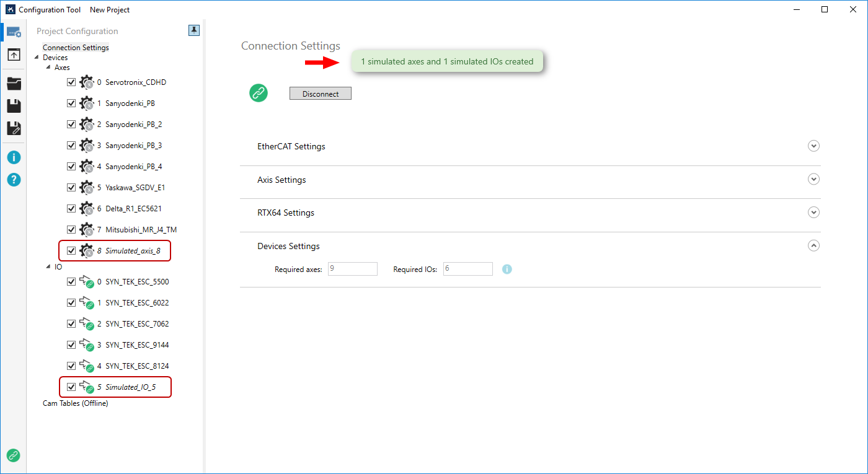Image resolution: width=868 pixels, height=474 pixels.
Task: Select Sanyodenki_PB axis label
Action: [x=130, y=103]
